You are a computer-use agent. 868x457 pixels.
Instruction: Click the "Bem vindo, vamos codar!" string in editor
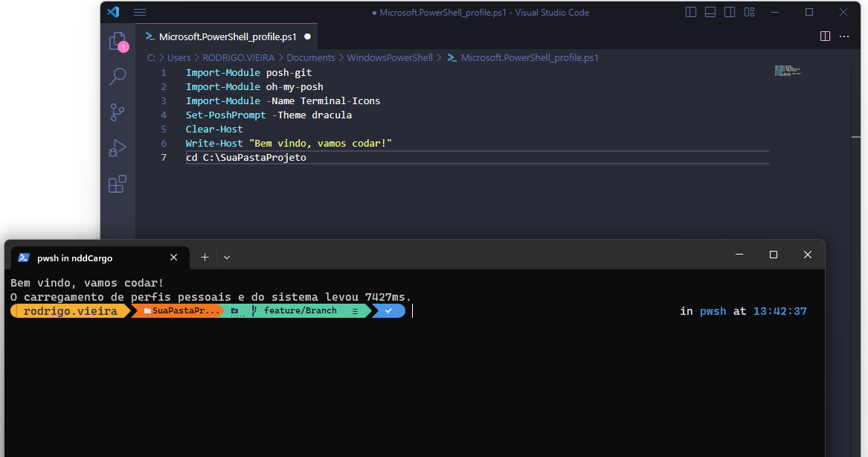tap(321, 144)
